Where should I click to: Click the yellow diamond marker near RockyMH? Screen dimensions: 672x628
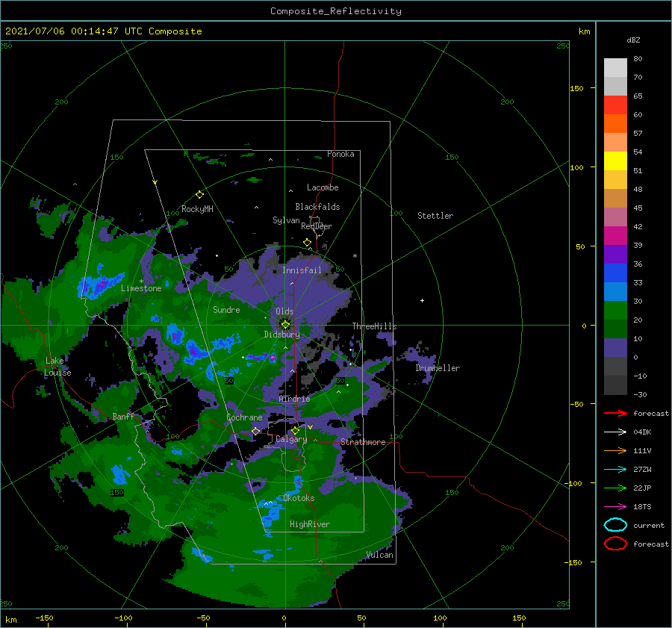click(199, 195)
